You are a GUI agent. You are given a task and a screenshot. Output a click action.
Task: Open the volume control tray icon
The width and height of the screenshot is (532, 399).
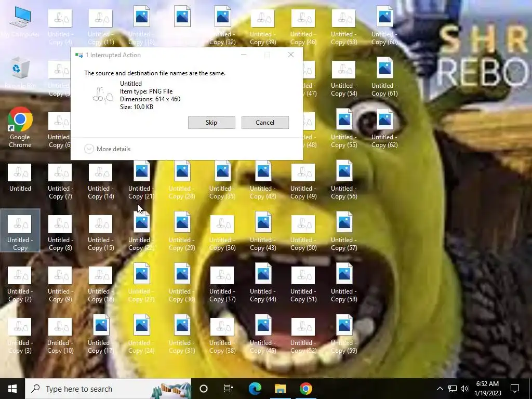464,389
